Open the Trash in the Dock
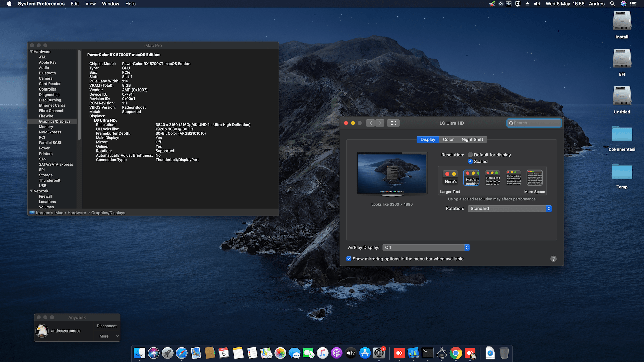 tap(504, 353)
